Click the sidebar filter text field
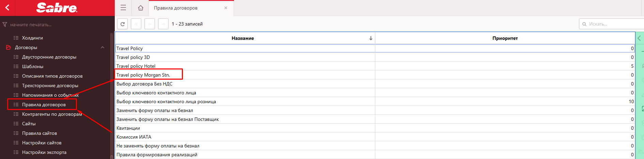Image resolution: width=644 pixels, height=159 pixels. point(58,25)
